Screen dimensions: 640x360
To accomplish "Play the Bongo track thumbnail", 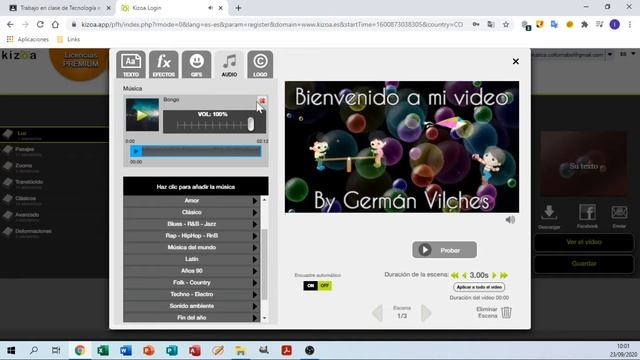I will tap(142, 115).
